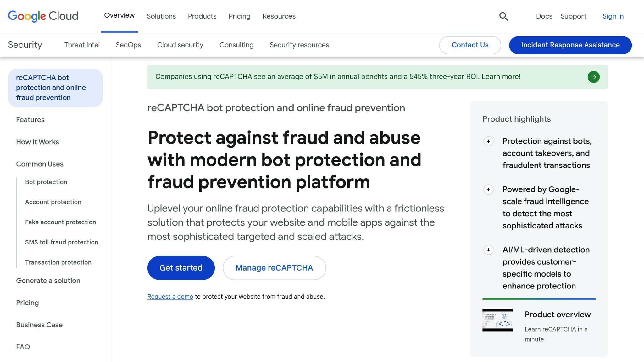Select SMS toll fraud protection
644x362 pixels.
[62, 242]
